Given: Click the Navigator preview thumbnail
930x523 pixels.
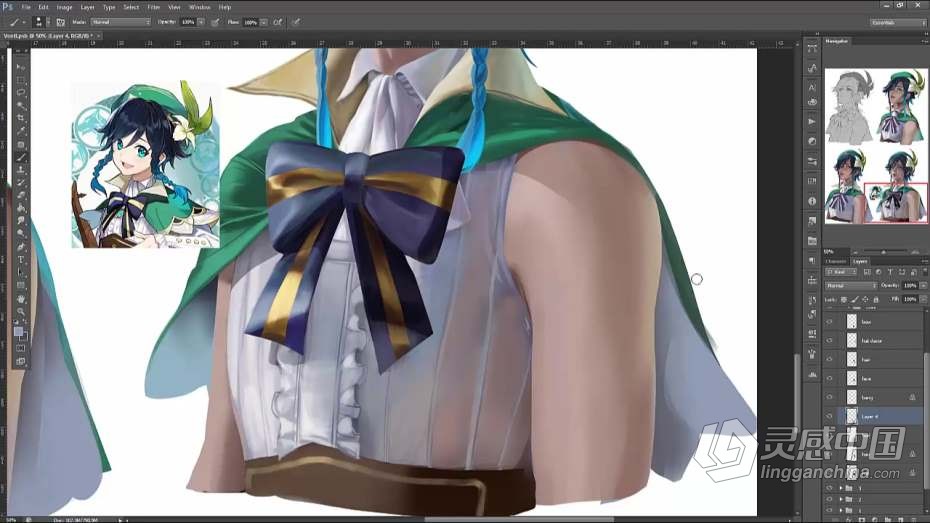Looking at the screenshot, I should [876, 146].
